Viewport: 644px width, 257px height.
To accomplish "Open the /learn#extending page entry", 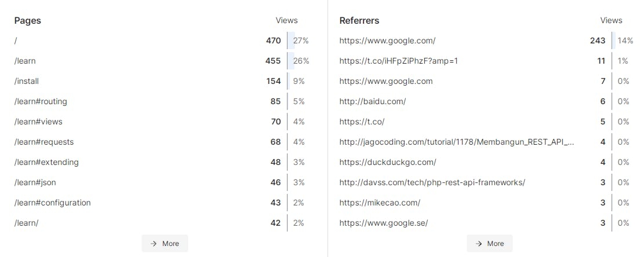I will click(46, 162).
